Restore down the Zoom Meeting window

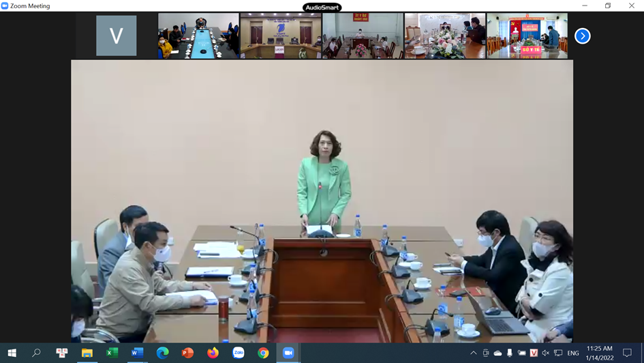[x=608, y=5]
